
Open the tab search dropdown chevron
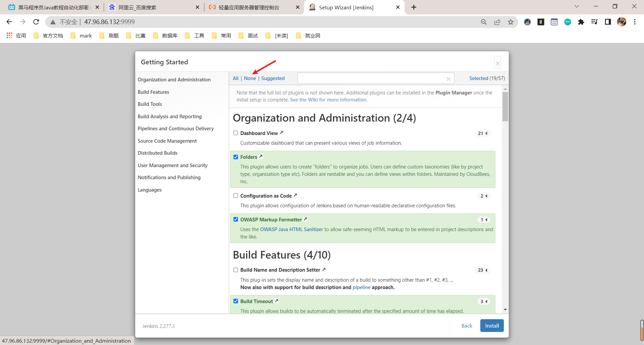(577, 6)
